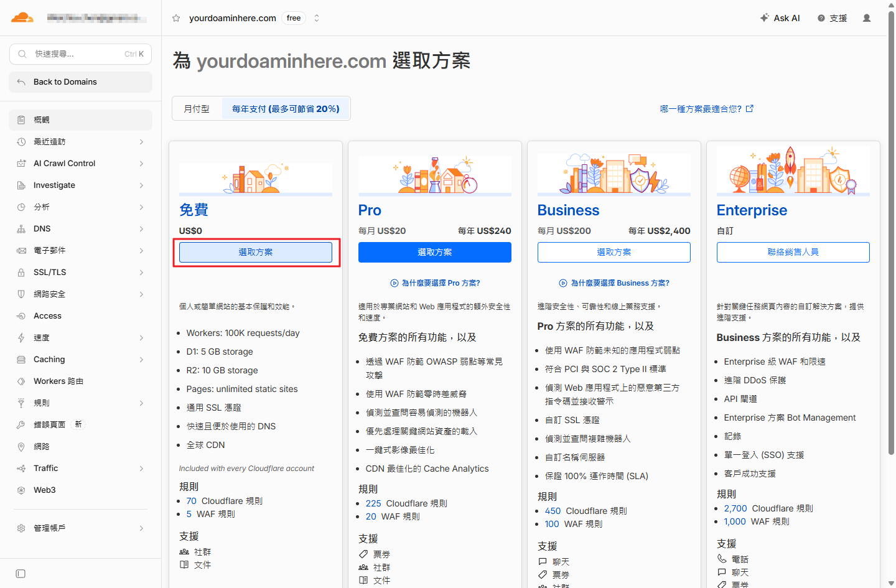Open Web3 in sidebar
896x588 pixels.
81,490
